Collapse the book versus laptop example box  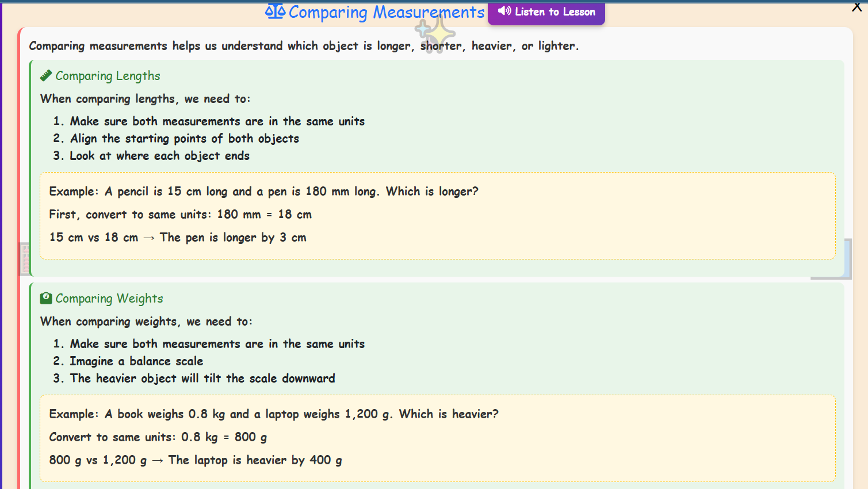click(437, 437)
